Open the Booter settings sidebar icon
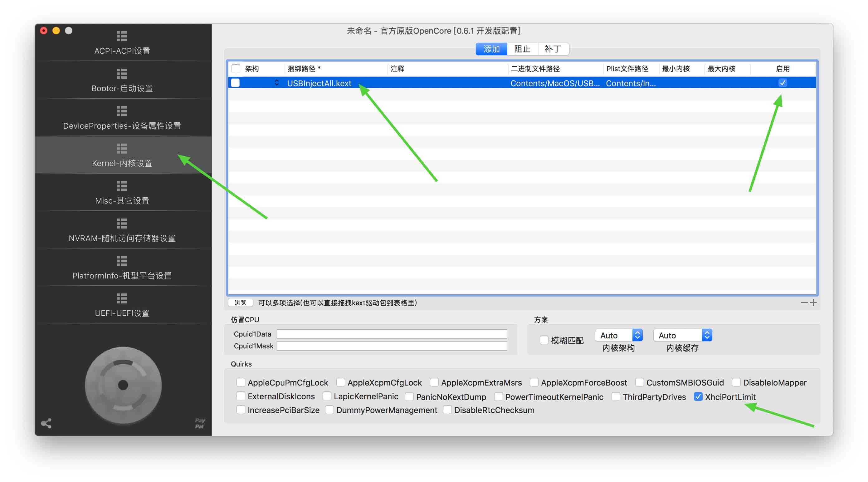The width and height of the screenshot is (868, 482). pyautogui.click(x=122, y=73)
